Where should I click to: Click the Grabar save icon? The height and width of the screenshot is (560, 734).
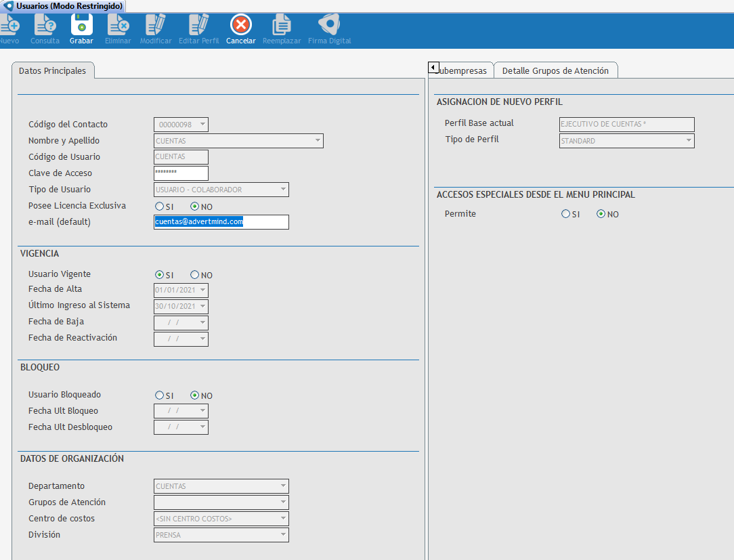pos(81,26)
